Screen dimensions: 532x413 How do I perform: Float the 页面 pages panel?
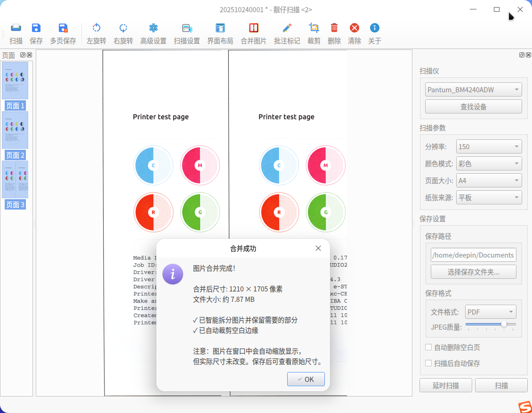pyautogui.click(x=23, y=55)
